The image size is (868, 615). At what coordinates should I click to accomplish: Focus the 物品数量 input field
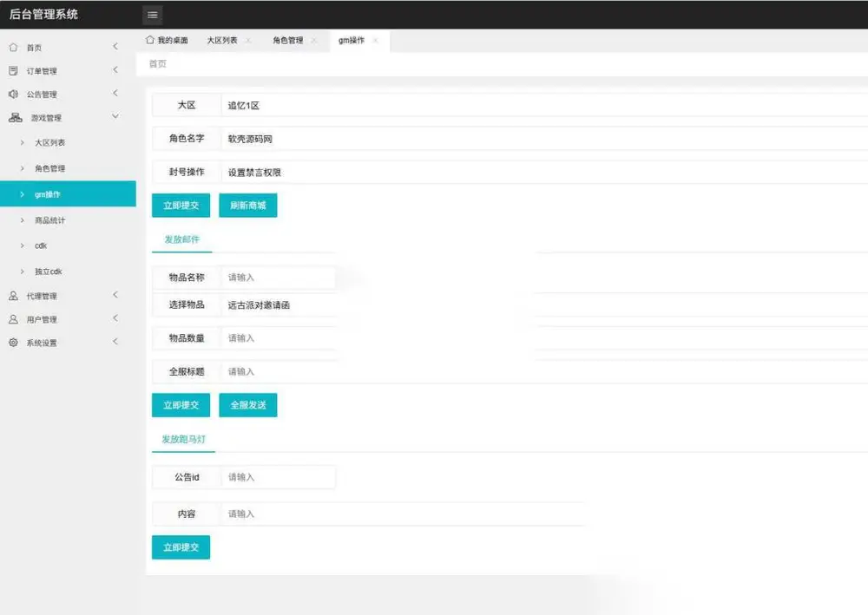pyautogui.click(x=544, y=338)
